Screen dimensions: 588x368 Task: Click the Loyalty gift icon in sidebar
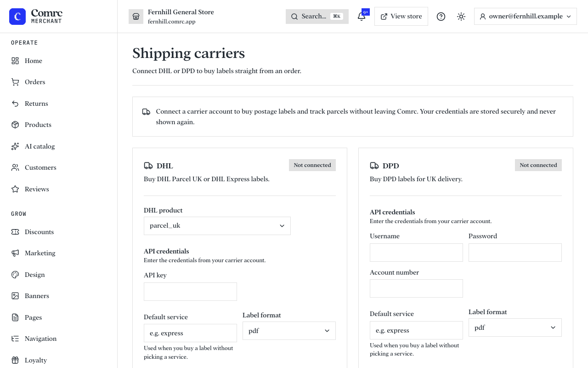tap(15, 360)
